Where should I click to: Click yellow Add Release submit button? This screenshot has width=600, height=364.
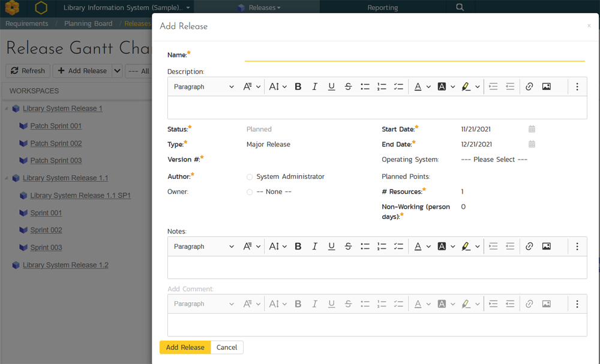[x=185, y=347]
